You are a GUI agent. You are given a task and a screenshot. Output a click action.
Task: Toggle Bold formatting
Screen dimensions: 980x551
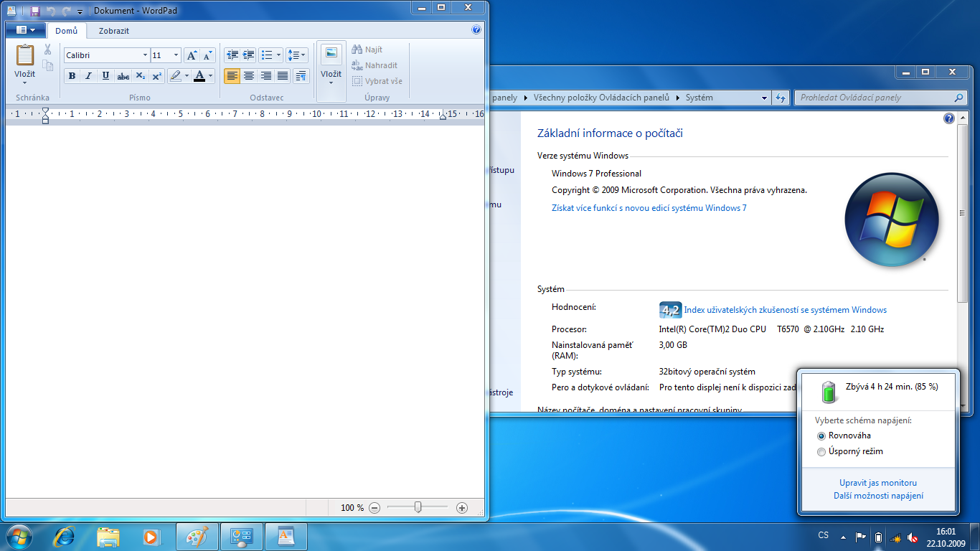click(x=72, y=76)
